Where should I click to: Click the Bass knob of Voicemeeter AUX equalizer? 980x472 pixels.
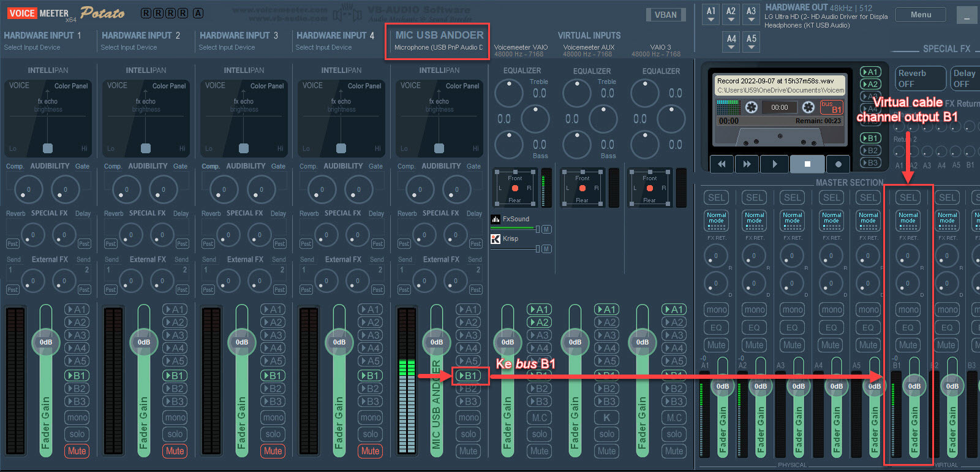pyautogui.click(x=576, y=145)
